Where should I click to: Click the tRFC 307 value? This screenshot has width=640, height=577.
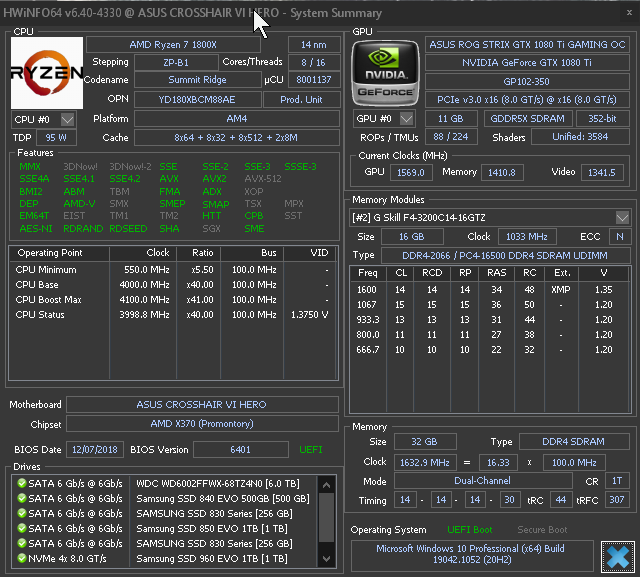tap(617, 499)
